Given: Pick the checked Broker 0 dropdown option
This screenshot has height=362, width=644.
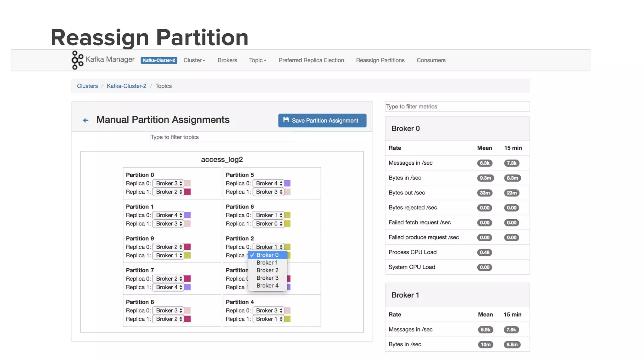Looking at the screenshot, I should 267,255.
